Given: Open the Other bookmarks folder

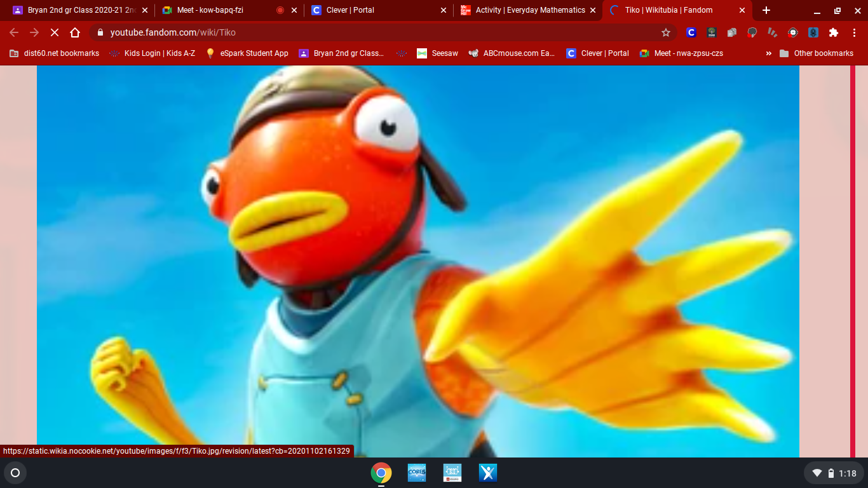Looking at the screenshot, I should pyautogui.click(x=817, y=53).
